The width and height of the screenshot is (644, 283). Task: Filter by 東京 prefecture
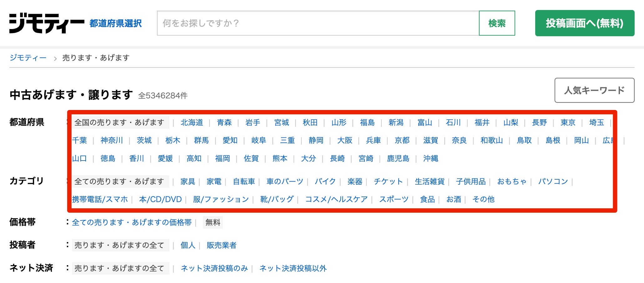click(568, 122)
